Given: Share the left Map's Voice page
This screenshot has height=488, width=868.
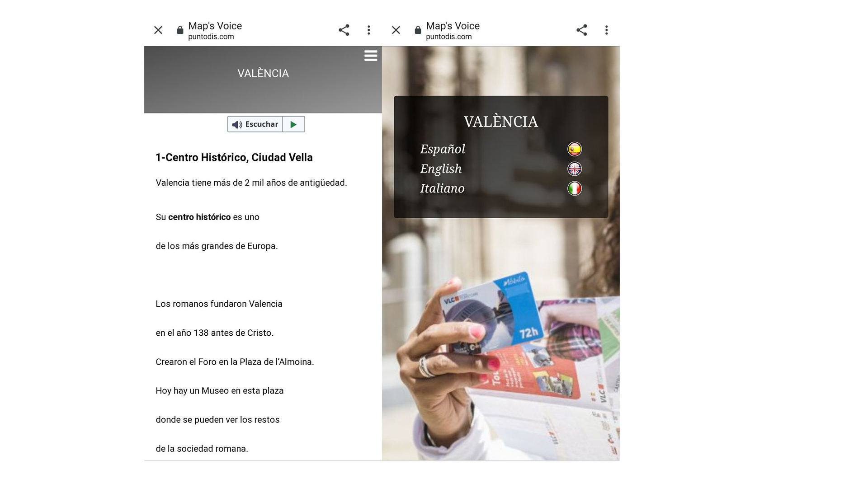Looking at the screenshot, I should coord(344,30).
